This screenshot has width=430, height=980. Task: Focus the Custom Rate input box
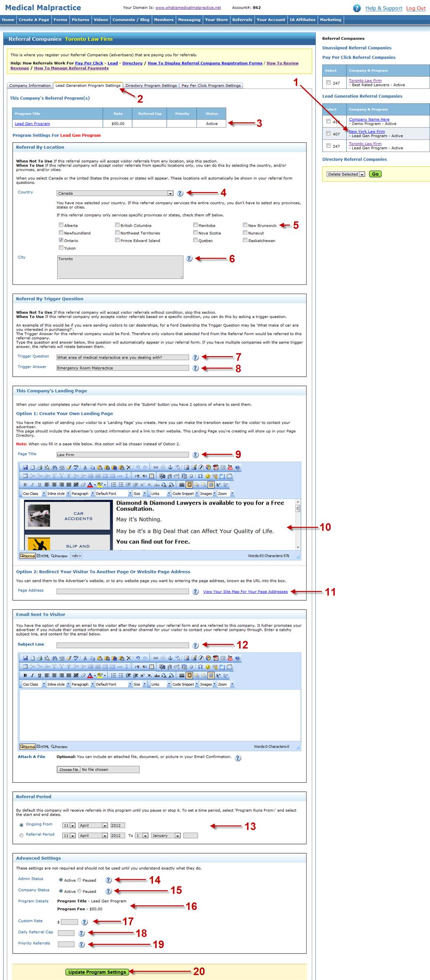[69, 922]
